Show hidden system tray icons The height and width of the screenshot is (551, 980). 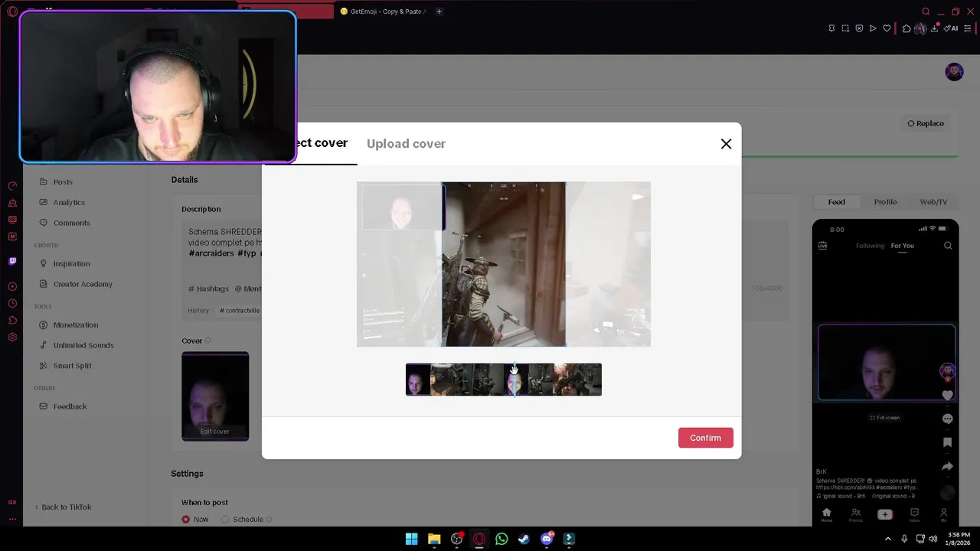tap(888, 539)
